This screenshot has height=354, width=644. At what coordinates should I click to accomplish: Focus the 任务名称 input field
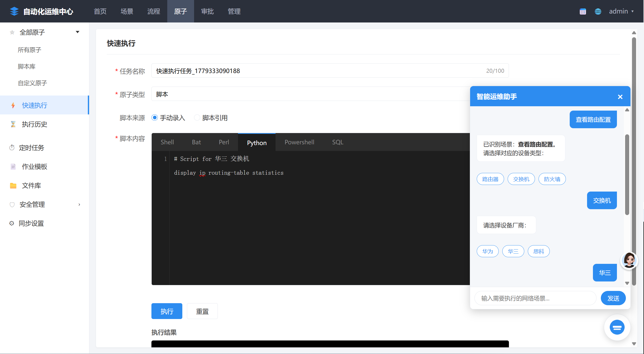point(330,71)
